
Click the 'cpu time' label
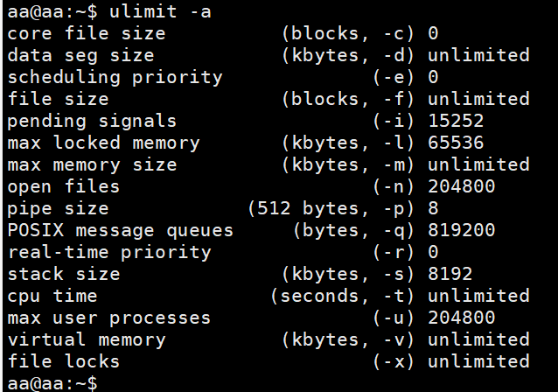pos(52,296)
